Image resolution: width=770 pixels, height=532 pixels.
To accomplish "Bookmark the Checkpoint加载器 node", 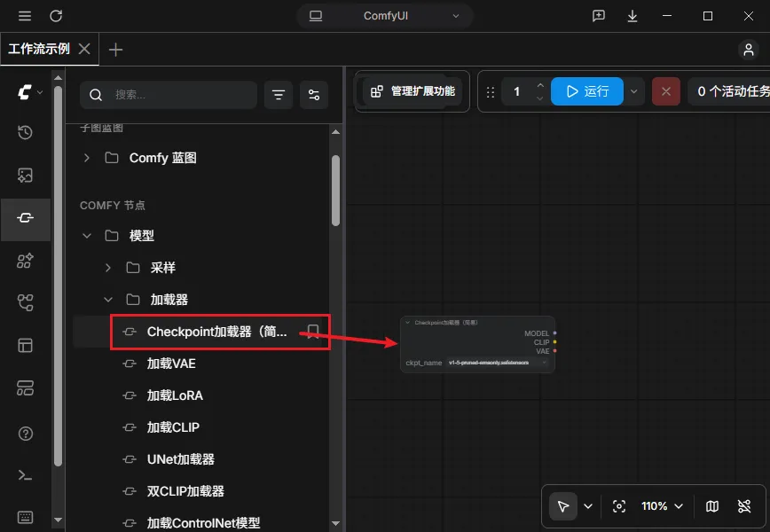I will (x=313, y=332).
